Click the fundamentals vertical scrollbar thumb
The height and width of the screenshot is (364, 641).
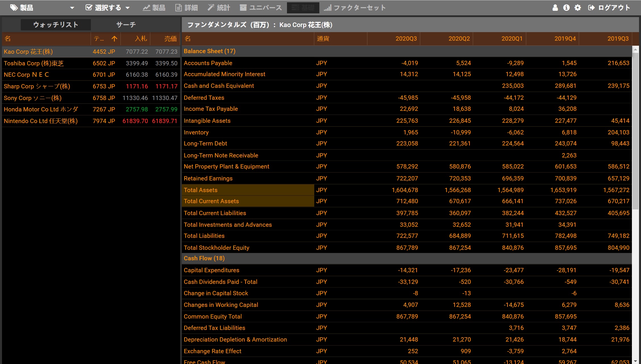point(635,131)
